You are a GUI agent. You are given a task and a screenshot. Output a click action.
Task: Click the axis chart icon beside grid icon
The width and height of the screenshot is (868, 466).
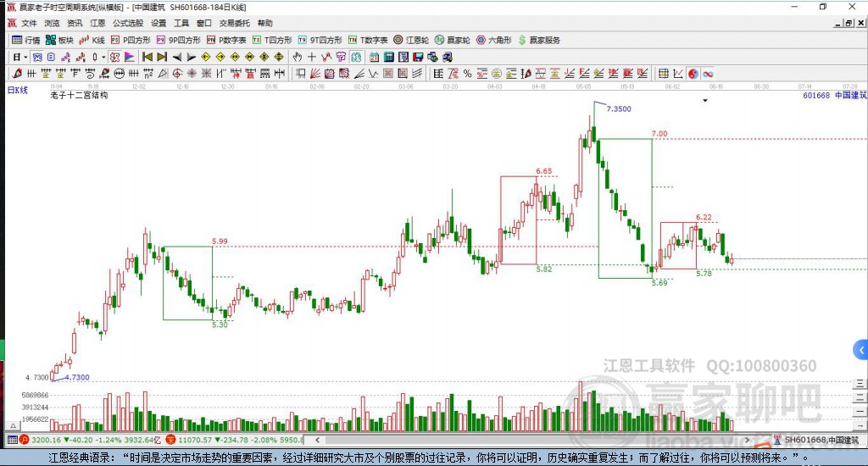tap(677, 74)
